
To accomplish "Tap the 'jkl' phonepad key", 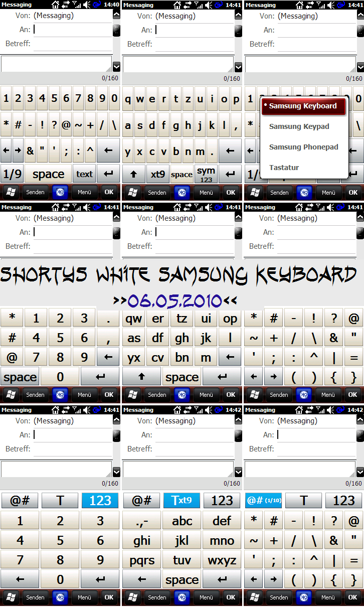I will pos(182,540).
